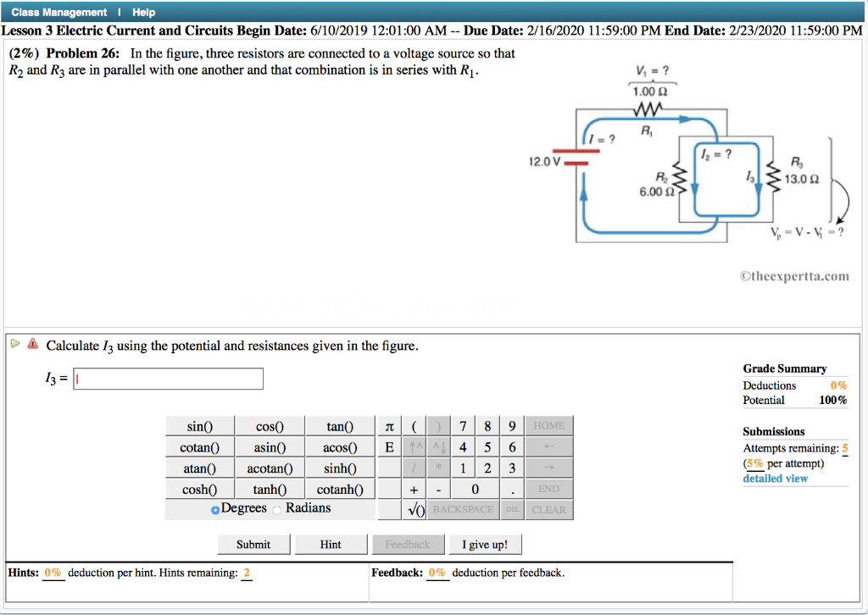Submit your answer
The image size is (868, 615).
[x=253, y=543]
